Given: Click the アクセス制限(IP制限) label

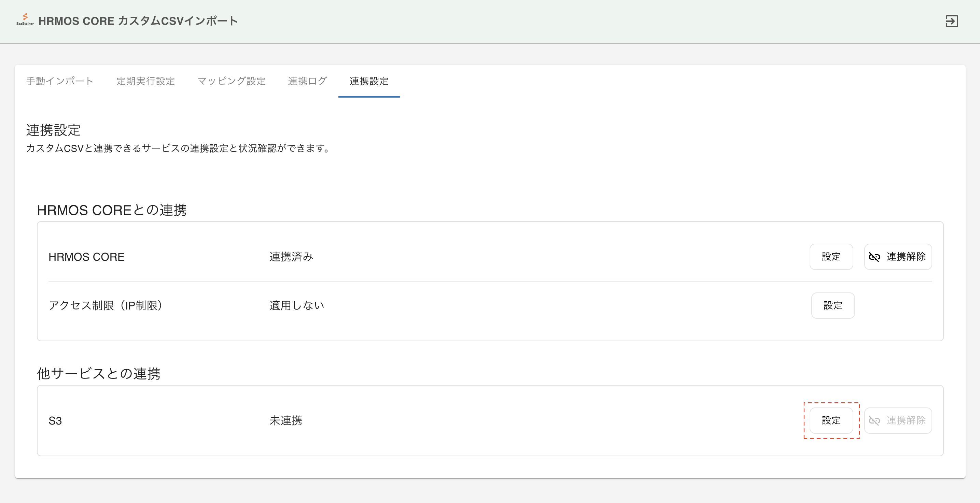Looking at the screenshot, I should point(106,305).
